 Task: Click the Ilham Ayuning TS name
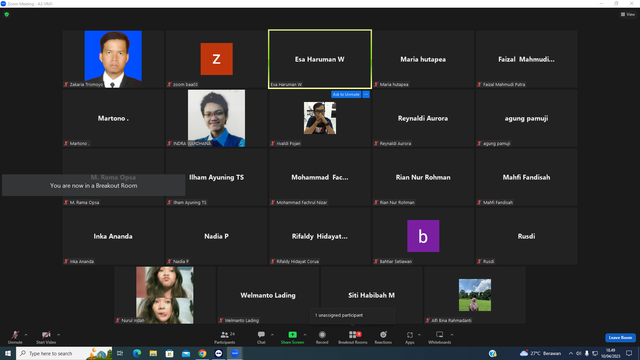click(x=216, y=177)
